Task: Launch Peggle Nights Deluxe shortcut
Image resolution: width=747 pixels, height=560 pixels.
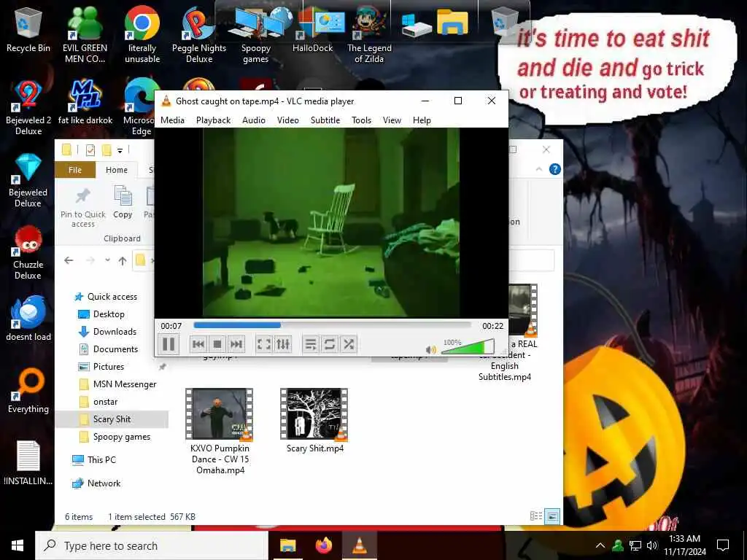Action: click(199, 34)
